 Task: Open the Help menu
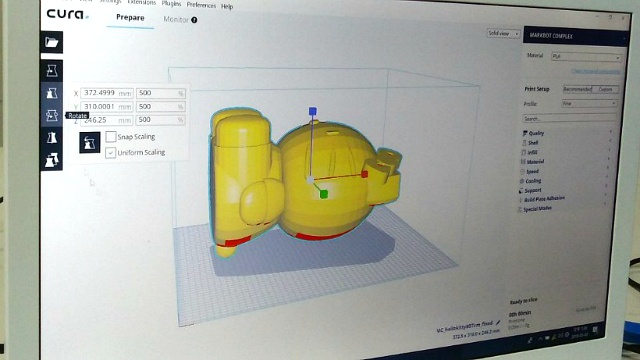point(227,6)
